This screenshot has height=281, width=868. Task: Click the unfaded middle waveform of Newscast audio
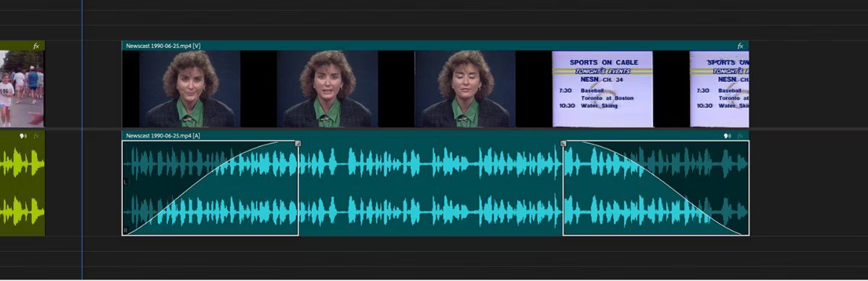point(431,188)
